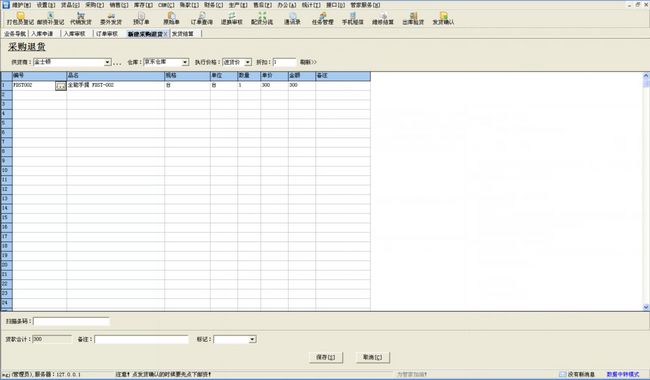Click the 品名 column header
Viewport: 650px width, 380px height.
click(x=116, y=76)
